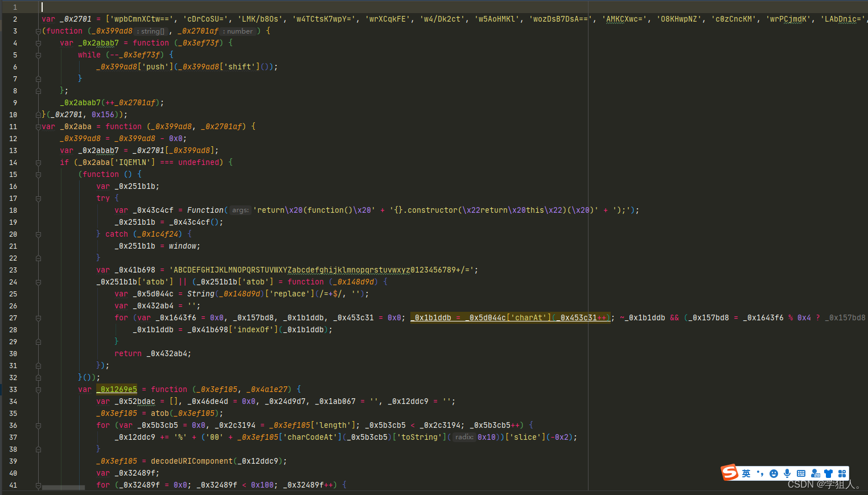868x495 pixels.
Task: Fold the for loop on line 27
Action: pyautogui.click(x=38, y=317)
